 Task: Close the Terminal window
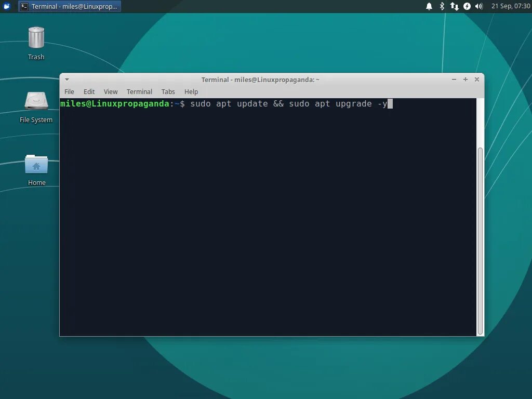click(x=477, y=79)
